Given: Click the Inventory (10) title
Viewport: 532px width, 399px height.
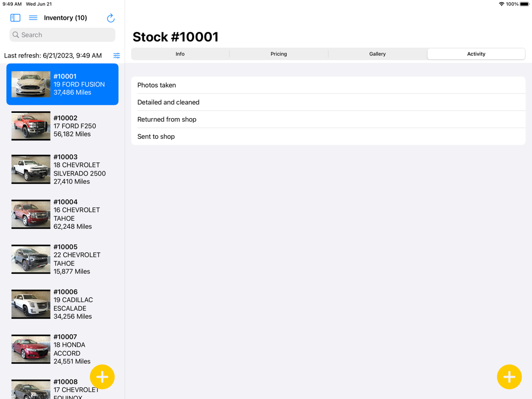Looking at the screenshot, I should pyautogui.click(x=65, y=18).
